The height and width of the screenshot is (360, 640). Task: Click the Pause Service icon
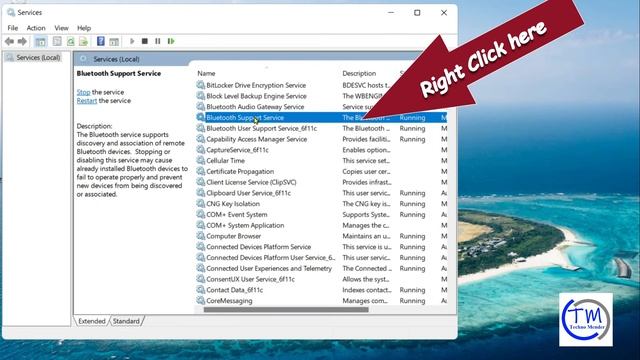[x=158, y=41]
